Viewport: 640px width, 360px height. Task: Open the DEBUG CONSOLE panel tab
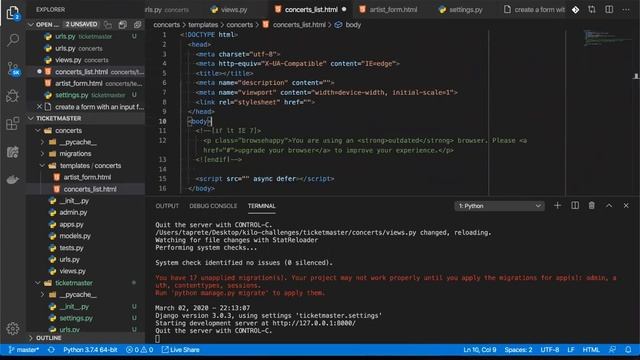click(x=213, y=206)
